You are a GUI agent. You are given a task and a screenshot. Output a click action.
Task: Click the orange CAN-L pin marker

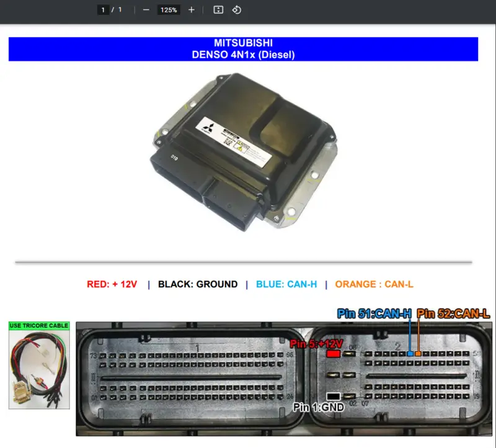click(418, 354)
